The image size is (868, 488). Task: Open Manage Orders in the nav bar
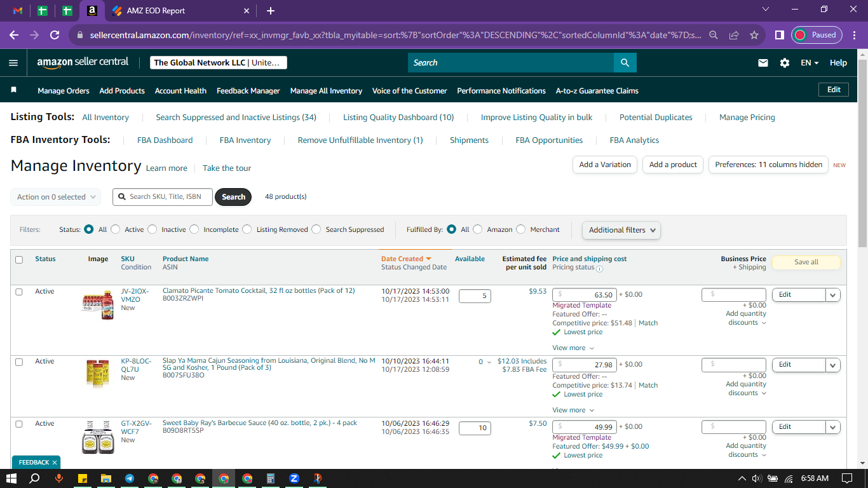click(64, 91)
